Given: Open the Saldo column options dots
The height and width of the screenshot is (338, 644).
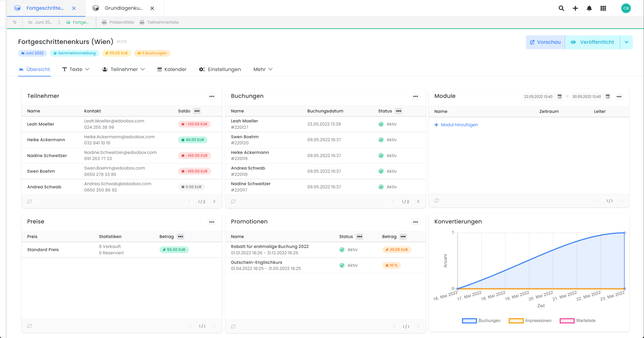Looking at the screenshot, I should pyautogui.click(x=197, y=111).
